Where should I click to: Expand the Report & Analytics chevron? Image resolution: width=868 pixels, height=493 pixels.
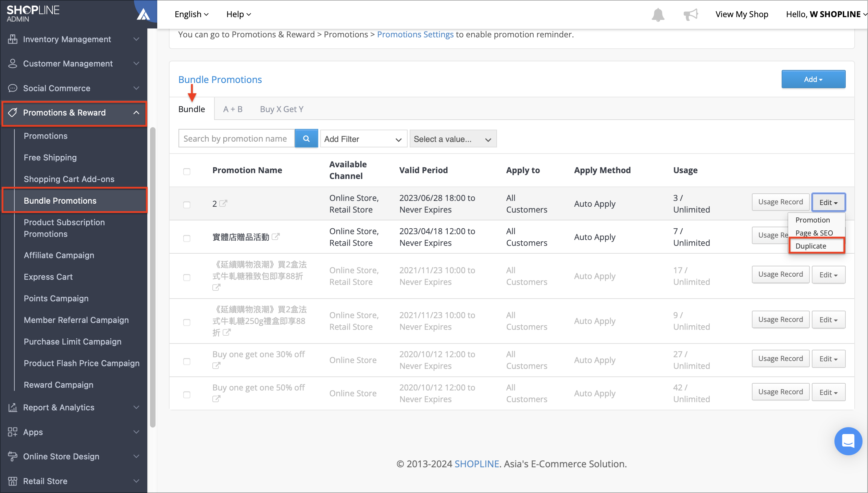[136, 407]
